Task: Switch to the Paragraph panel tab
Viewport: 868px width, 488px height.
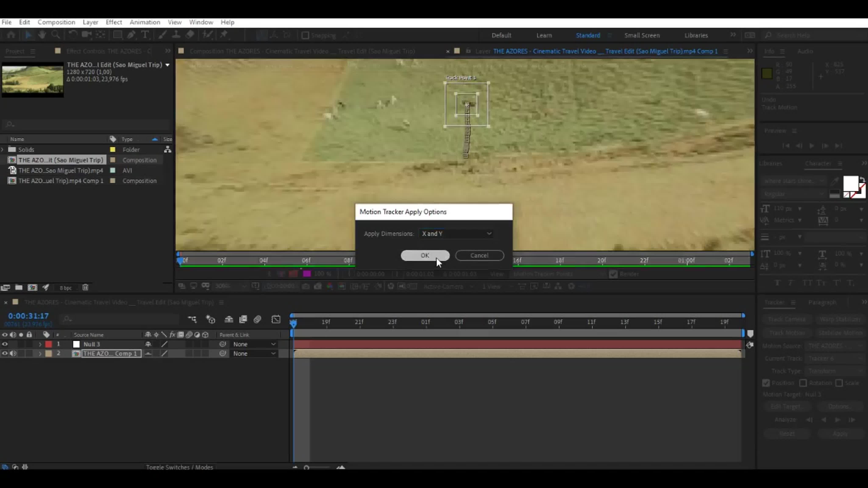Action: (x=822, y=302)
